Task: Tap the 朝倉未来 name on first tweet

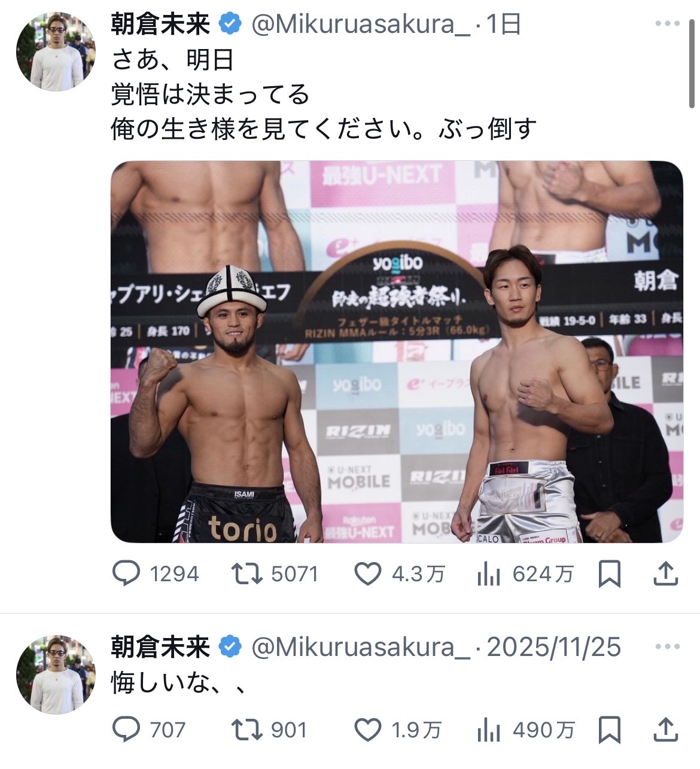Action: click(x=160, y=24)
